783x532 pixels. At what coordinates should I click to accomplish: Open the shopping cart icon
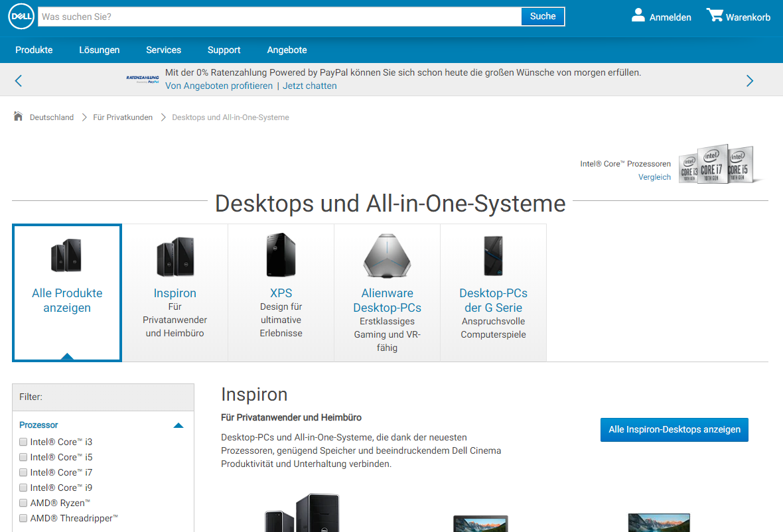click(x=715, y=15)
